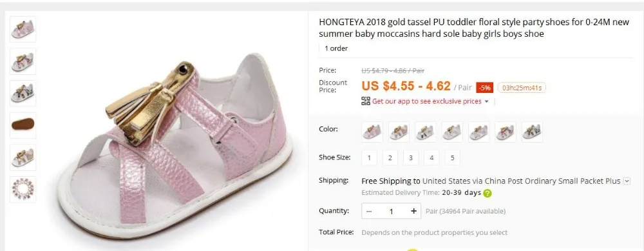Screen dimensions: 644x251
Task: Click the QR code icon beside app prices
Action: (x=366, y=101)
